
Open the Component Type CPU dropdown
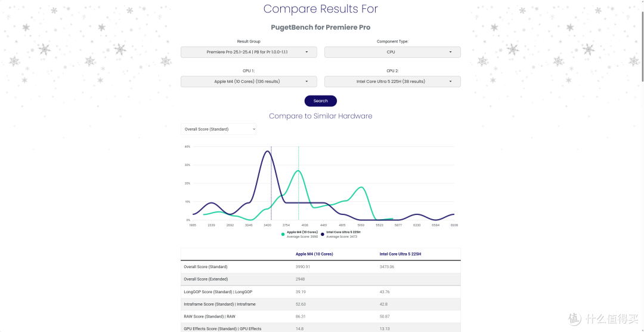click(x=392, y=52)
